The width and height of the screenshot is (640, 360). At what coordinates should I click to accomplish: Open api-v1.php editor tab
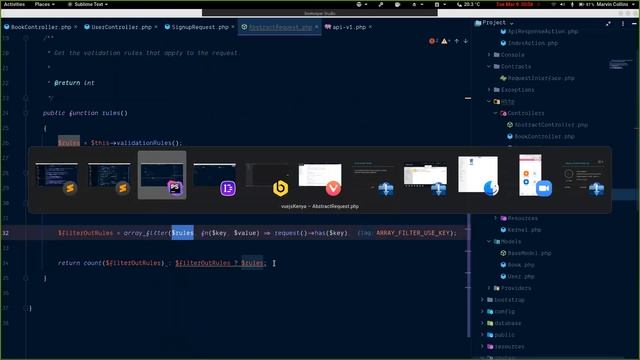[x=349, y=27]
